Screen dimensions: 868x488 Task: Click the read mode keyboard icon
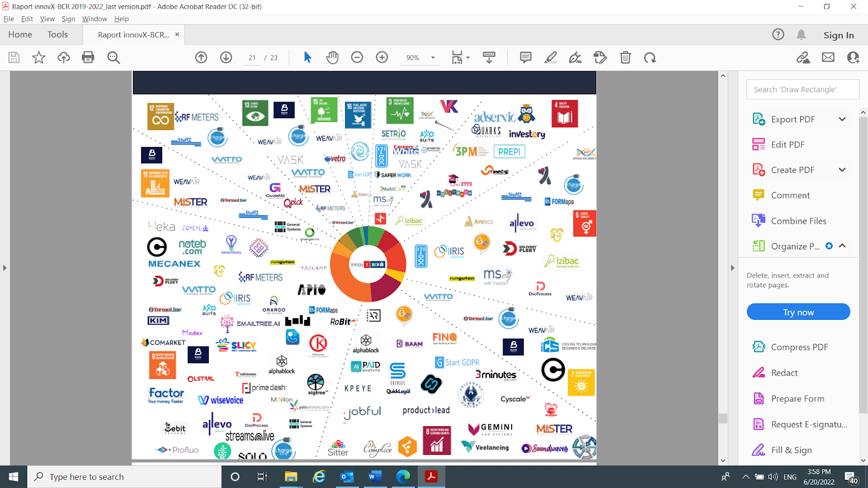coord(489,57)
